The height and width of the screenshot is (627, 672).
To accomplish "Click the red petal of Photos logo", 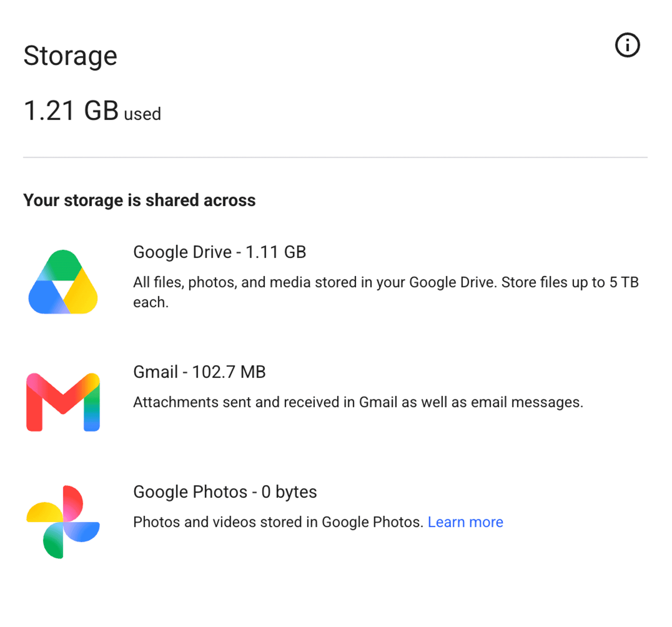I will (x=73, y=502).
